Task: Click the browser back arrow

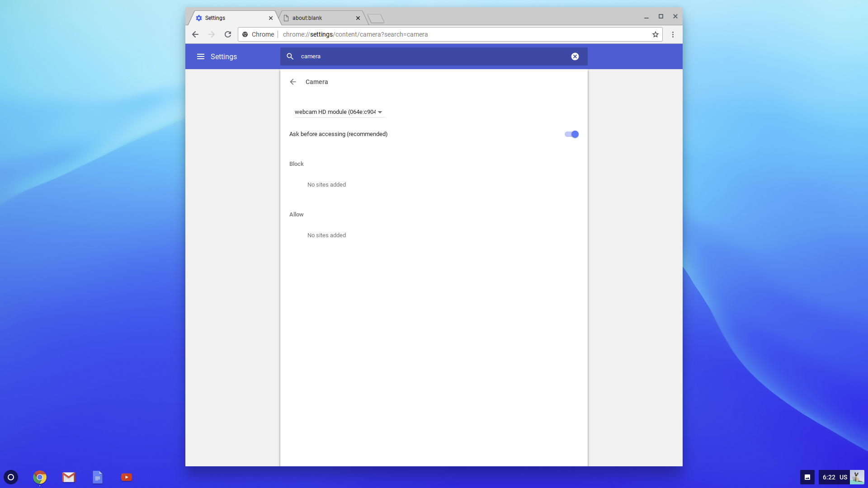Action: pyautogui.click(x=195, y=34)
